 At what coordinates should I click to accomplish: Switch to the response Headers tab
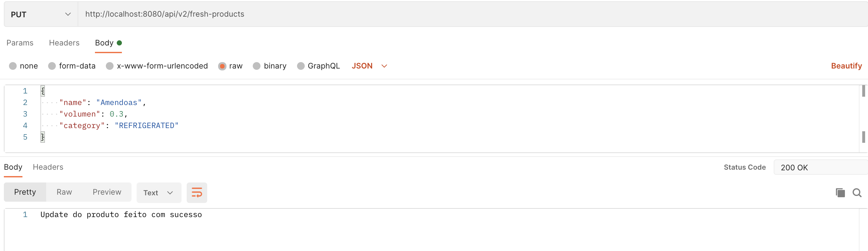[x=48, y=167]
